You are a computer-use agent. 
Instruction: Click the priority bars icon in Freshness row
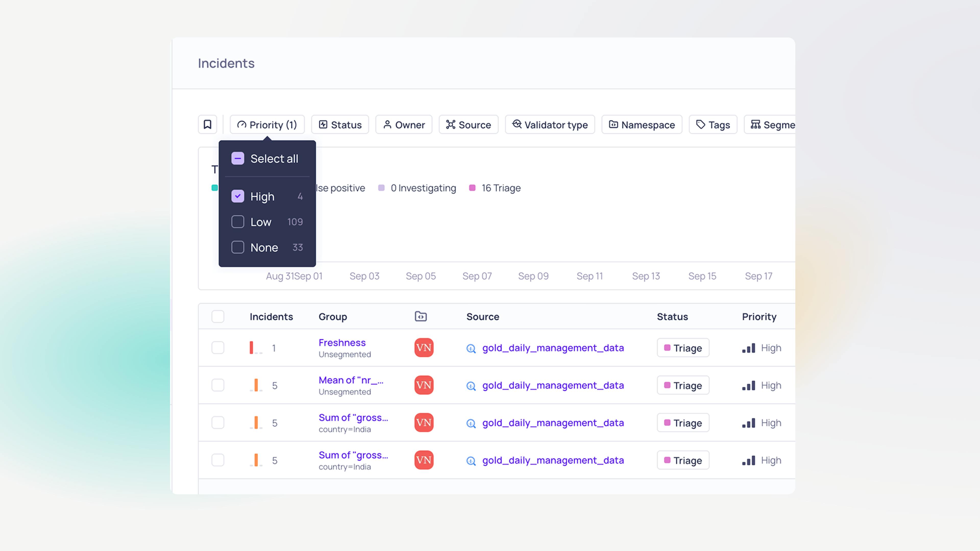tap(749, 348)
